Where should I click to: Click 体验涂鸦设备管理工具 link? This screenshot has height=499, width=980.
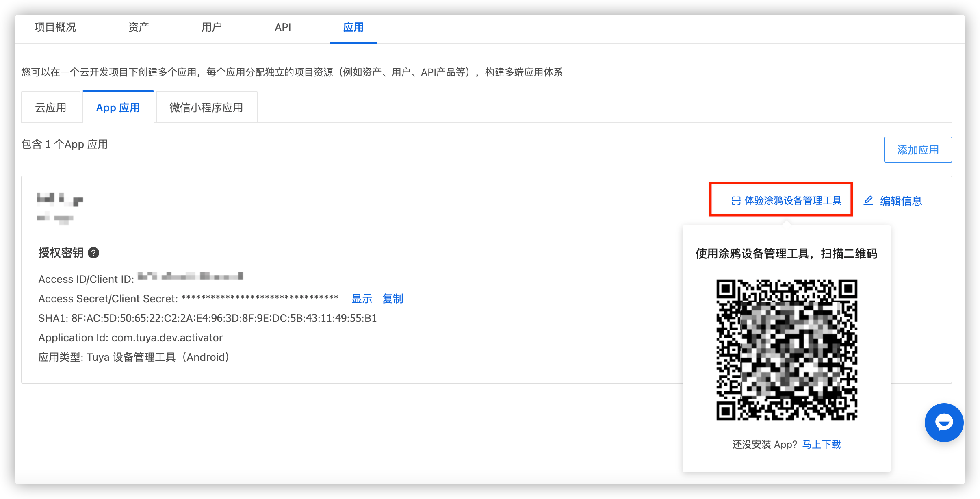point(793,200)
